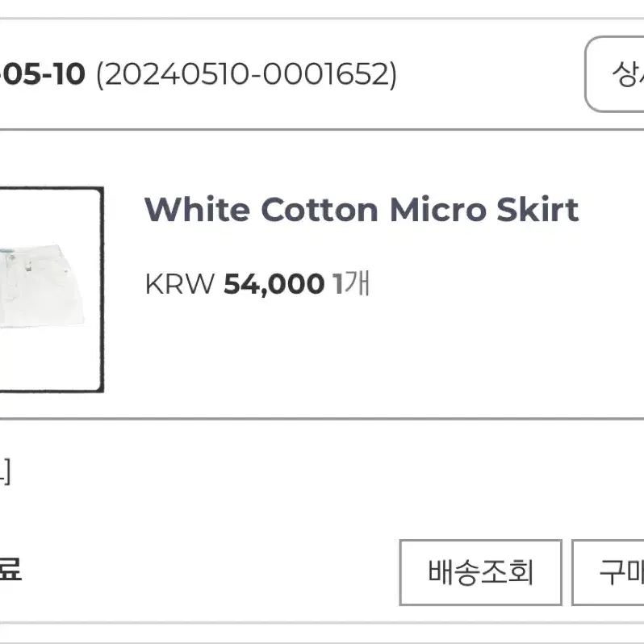The width and height of the screenshot is (644, 644).
Task: Click the bold order date ending 05-10
Action: coord(42,74)
